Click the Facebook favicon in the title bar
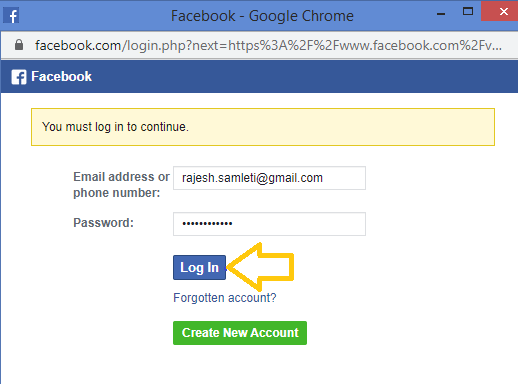This screenshot has height=384, width=518. pyautogui.click(x=11, y=16)
